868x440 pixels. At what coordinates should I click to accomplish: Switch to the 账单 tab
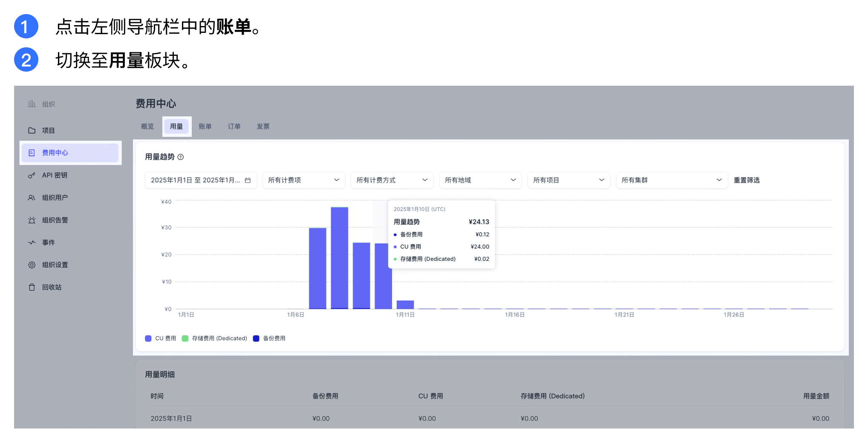[x=205, y=126]
